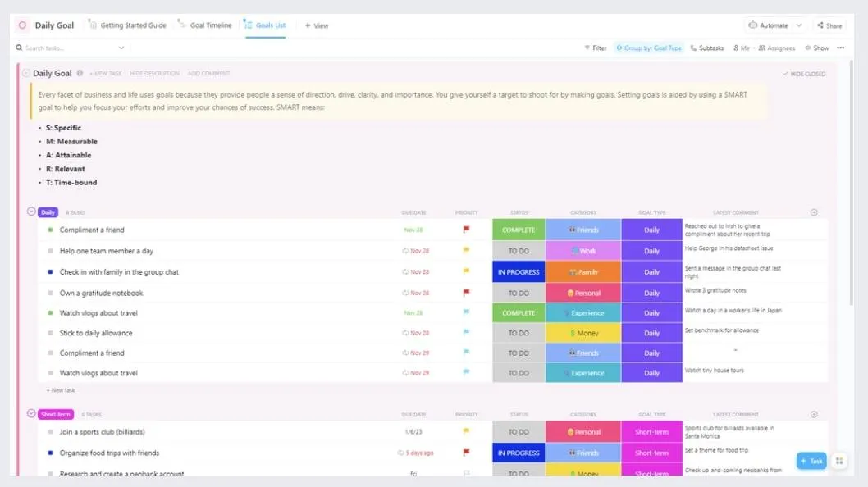Toggle Hide Closed option

804,74
